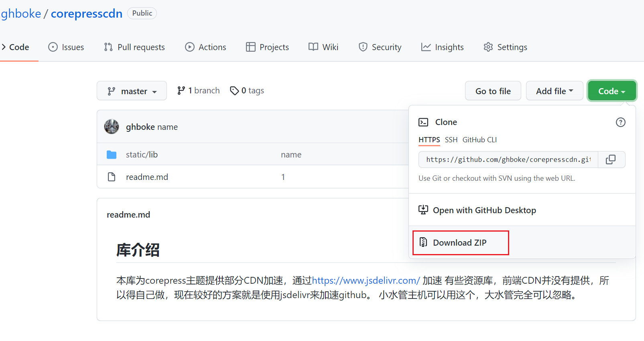Image resolution: width=644 pixels, height=341 pixels.
Task: Open readme.md commit message '1'
Action: click(x=283, y=177)
